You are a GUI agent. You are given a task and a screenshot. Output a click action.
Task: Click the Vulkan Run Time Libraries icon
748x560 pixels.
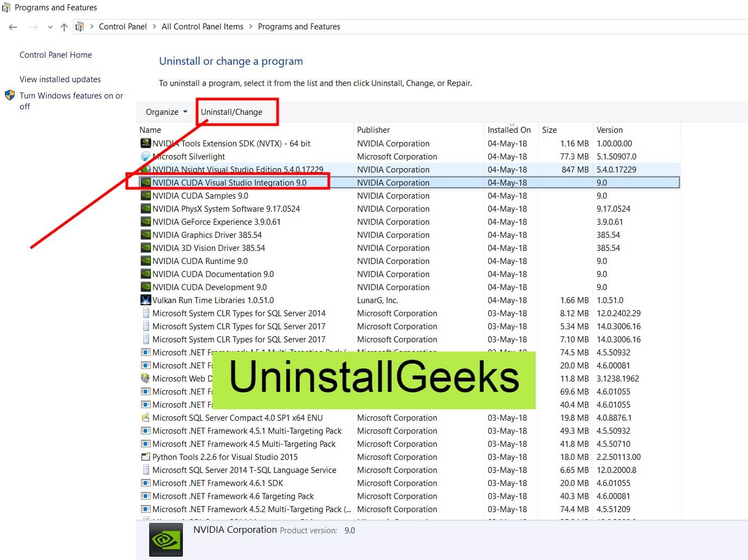(x=145, y=300)
